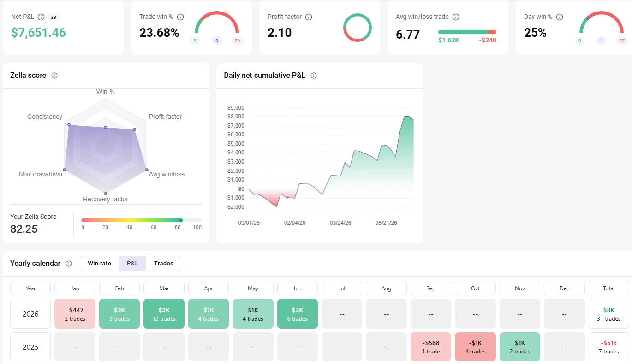Switch the yearly calendar to Trades
Screen dimensions: 632x364
pyautogui.click(x=164, y=264)
